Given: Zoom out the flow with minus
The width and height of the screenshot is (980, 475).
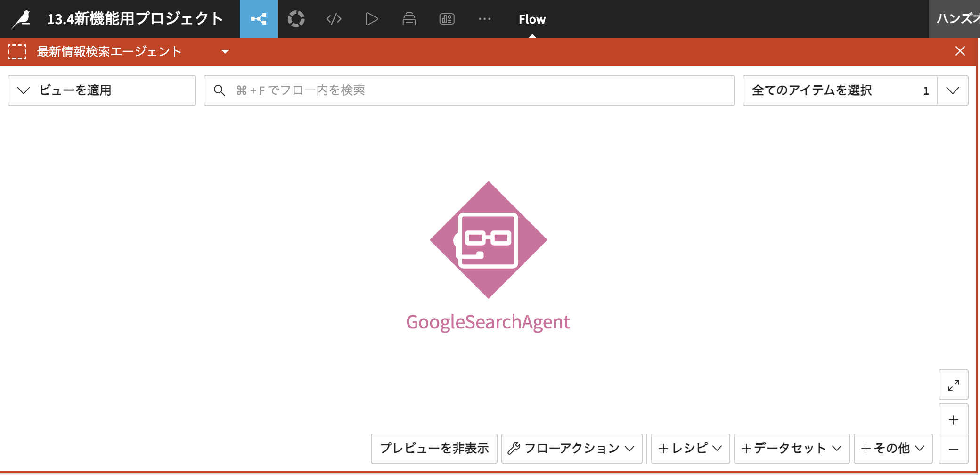Looking at the screenshot, I should click(x=954, y=449).
